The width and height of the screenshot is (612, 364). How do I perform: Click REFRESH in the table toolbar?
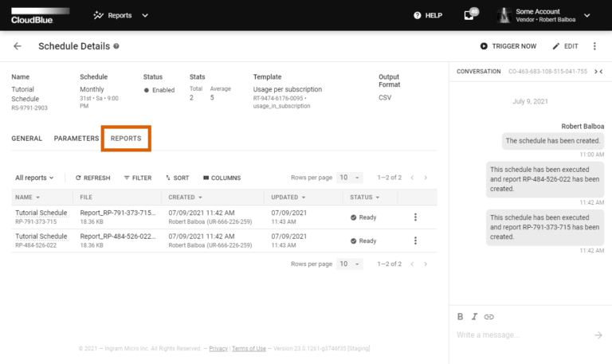click(x=93, y=178)
